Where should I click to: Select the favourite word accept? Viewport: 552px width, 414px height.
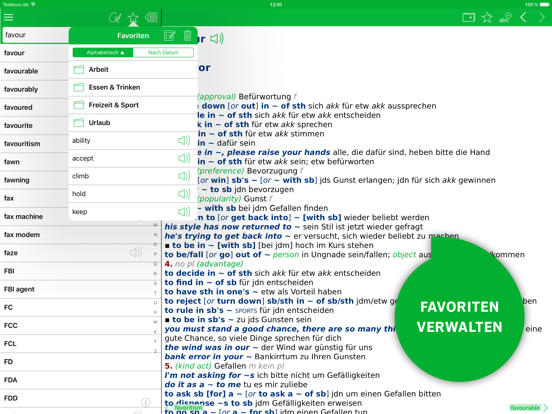click(x=83, y=158)
